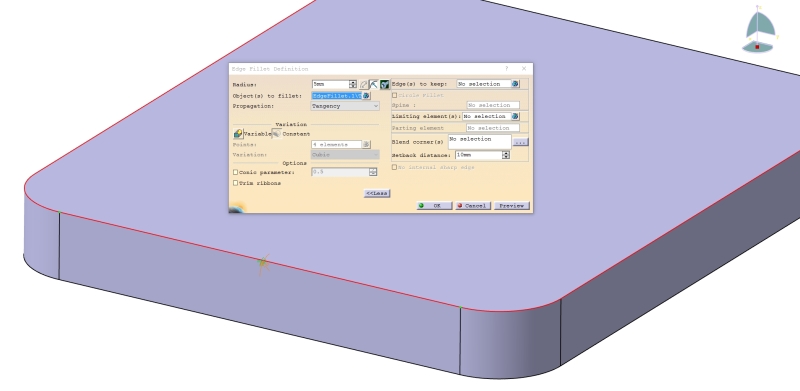
Task: Click the Spine No selection field
Action: click(493, 105)
